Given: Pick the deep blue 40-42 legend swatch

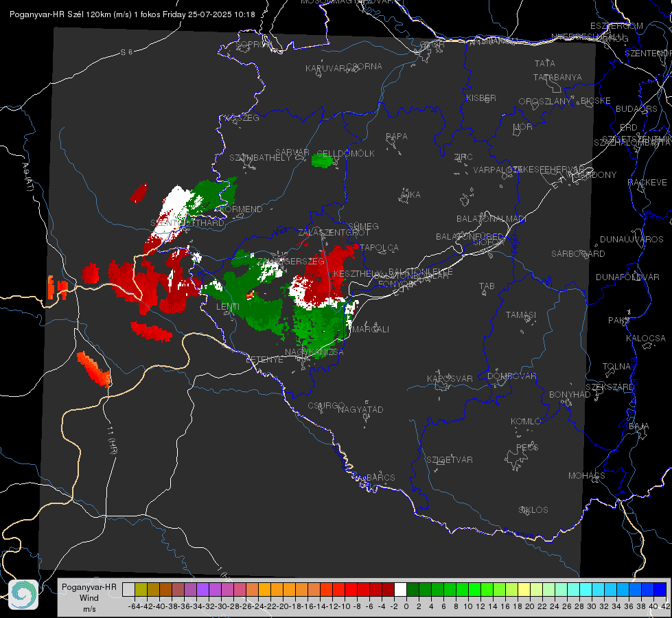Looking at the screenshot, I should point(660,589).
